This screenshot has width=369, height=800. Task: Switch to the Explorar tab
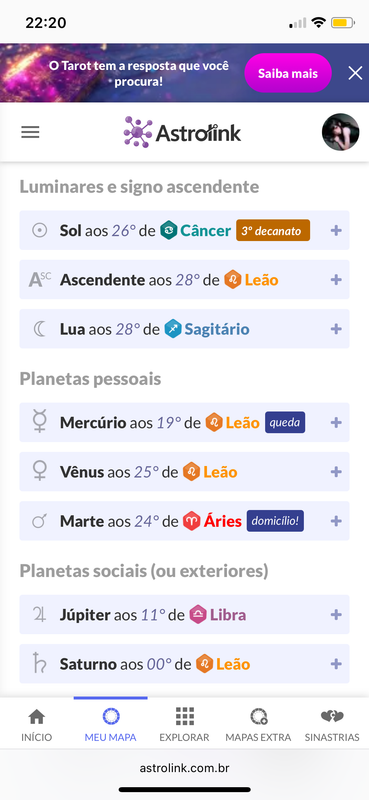(184, 724)
